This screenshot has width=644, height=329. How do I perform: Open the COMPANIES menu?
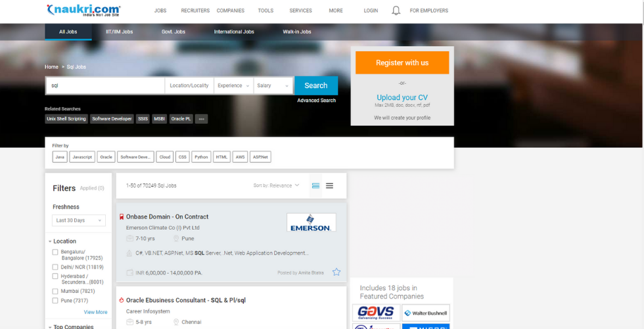coord(231,11)
